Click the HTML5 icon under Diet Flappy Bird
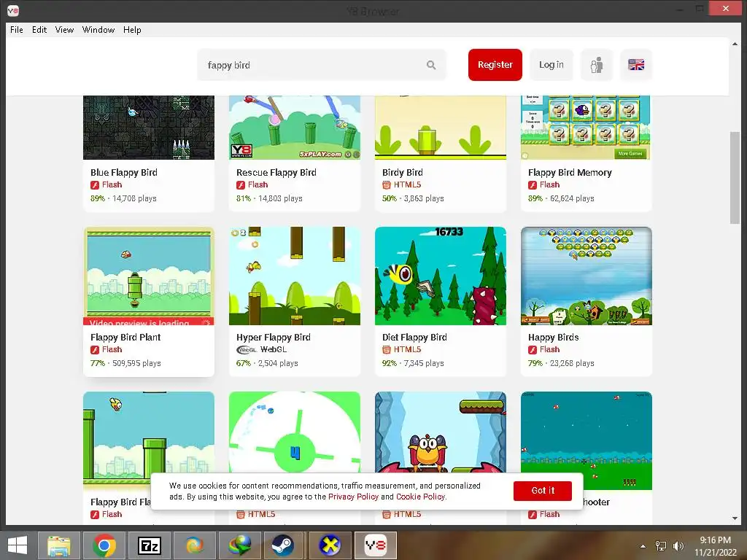The height and width of the screenshot is (560, 747). tap(387, 349)
